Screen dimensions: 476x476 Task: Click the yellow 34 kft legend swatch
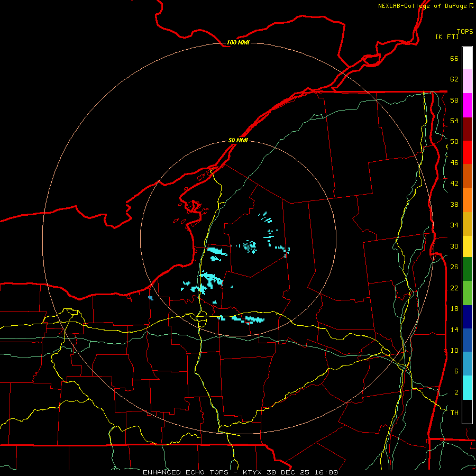click(x=467, y=246)
